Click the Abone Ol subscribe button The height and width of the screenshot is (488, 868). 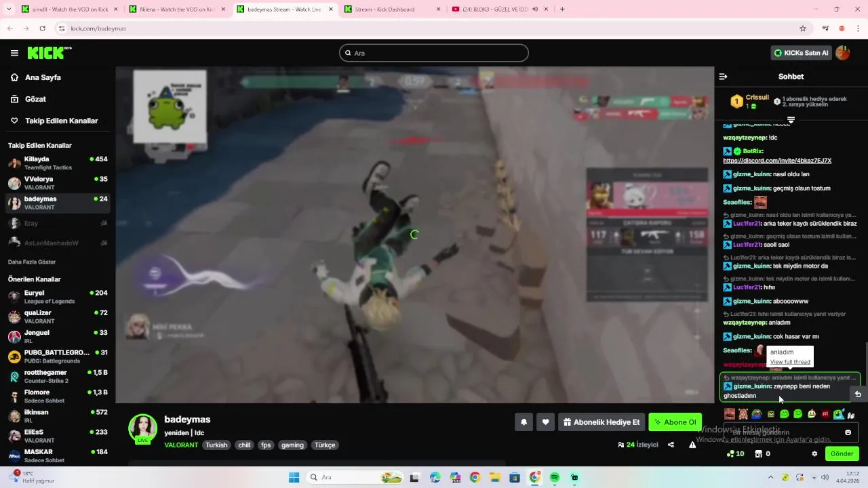pos(675,422)
